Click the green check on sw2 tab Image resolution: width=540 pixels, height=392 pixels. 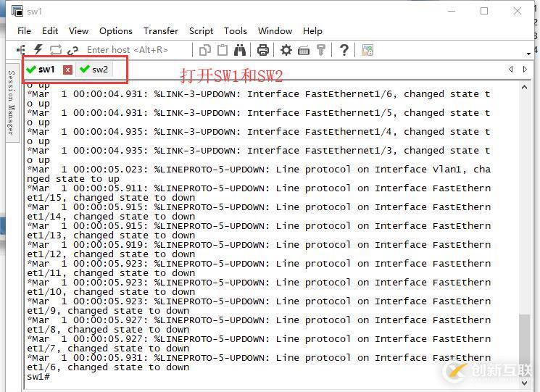click(x=84, y=69)
